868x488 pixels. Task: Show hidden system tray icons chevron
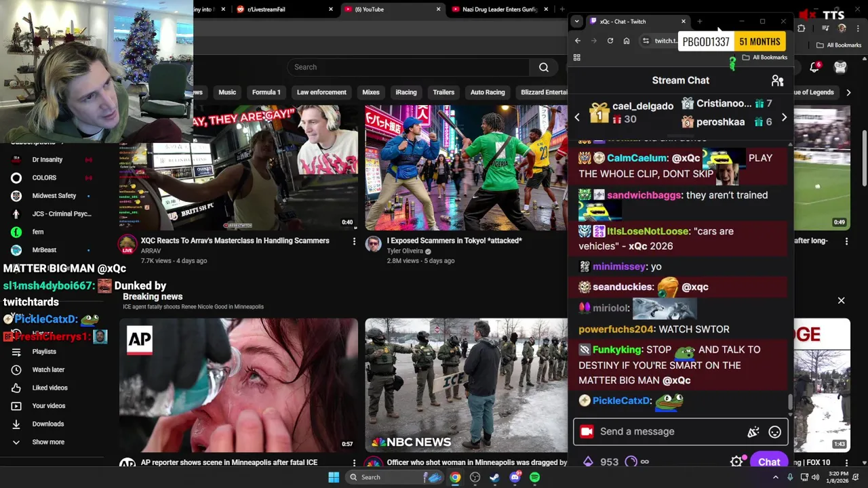[776, 477]
